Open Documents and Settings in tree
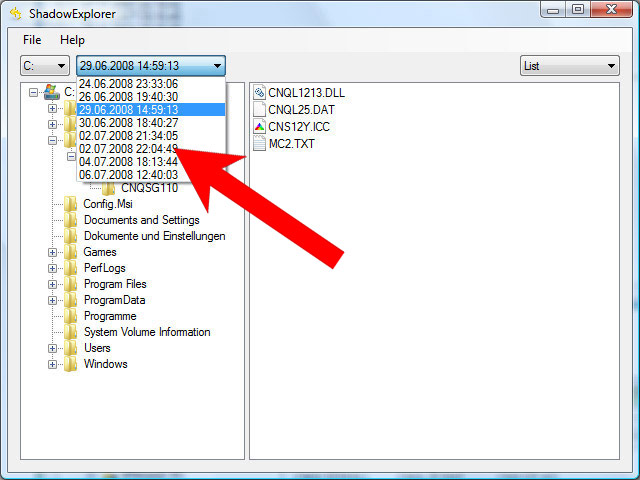The image size is (640, 480). pyautogui.click(x=141, y=220)
